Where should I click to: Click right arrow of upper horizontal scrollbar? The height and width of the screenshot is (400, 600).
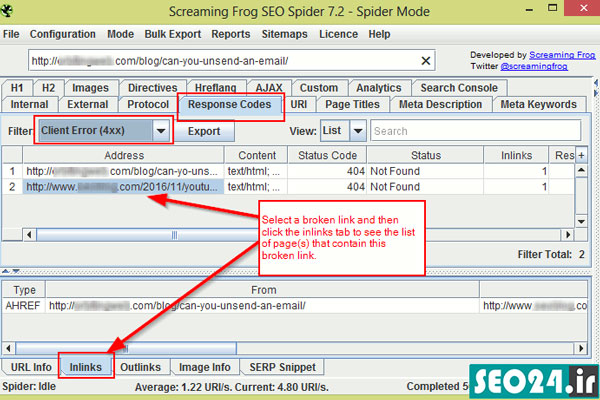click(568, 234)
